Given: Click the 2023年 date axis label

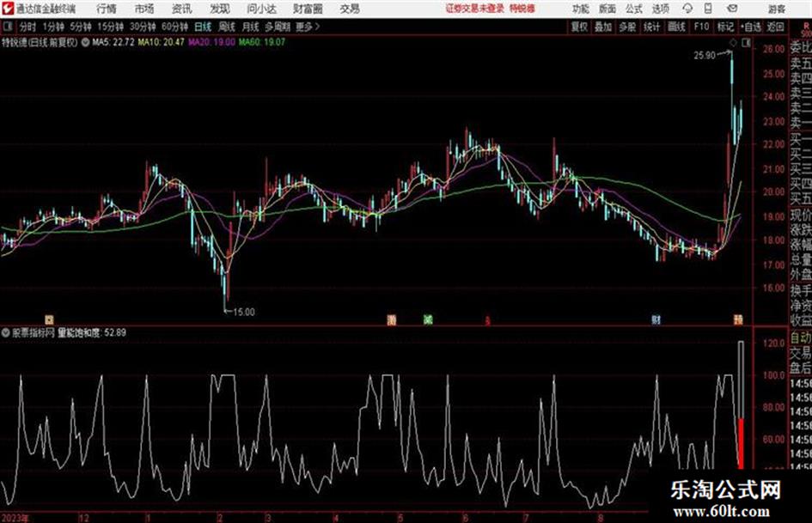Looking at the screenshot, I should coord(15,517).
